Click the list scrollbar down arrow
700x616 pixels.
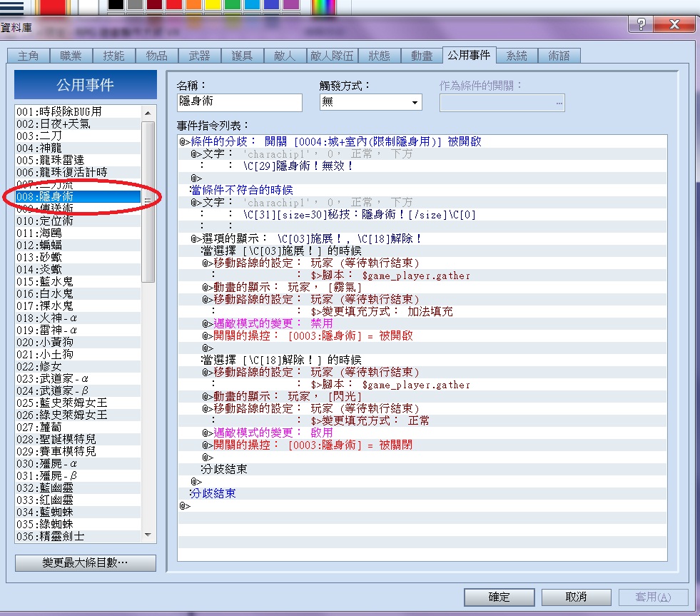148,535
